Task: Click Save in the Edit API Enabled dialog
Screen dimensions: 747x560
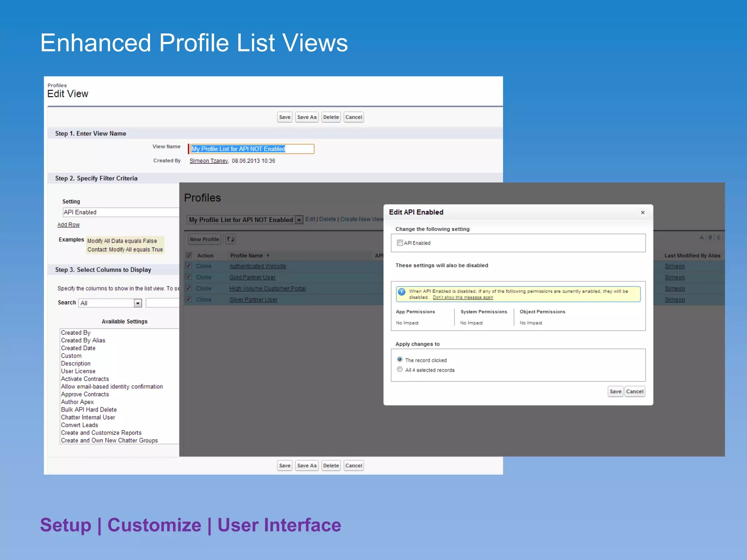Action: tap(616, 392)
